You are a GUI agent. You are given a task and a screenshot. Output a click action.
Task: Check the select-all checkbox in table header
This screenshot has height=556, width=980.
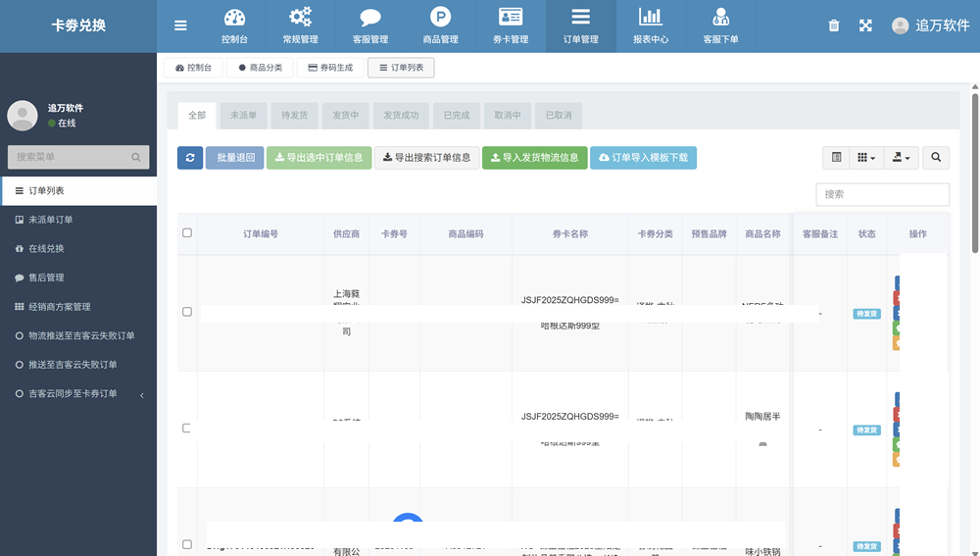pyautogui.click(x=187, y=233)
